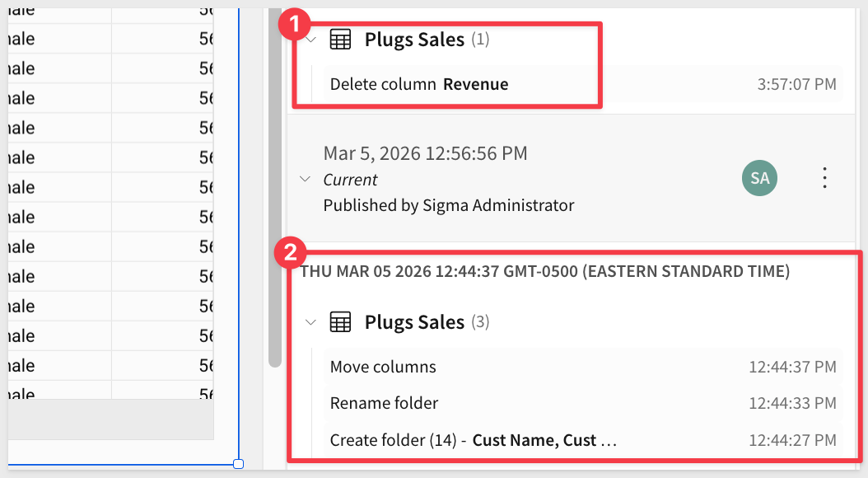Open the three-dot menu for the current version
Screen dimensions: 868x478
coord(824,178)
